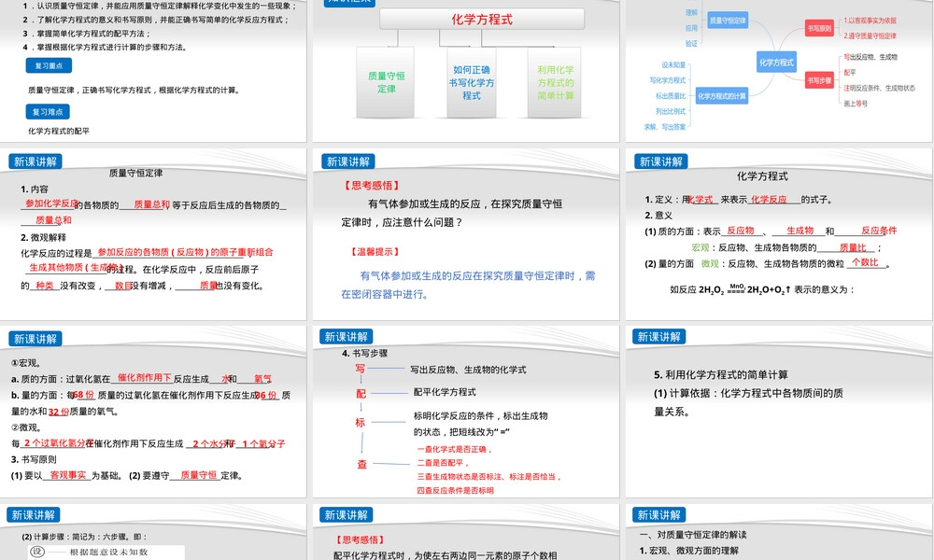Screen dimensions: 934x560
Task: Click the 质量守恒定律 green text box in diagram
Action: (386, 82)
